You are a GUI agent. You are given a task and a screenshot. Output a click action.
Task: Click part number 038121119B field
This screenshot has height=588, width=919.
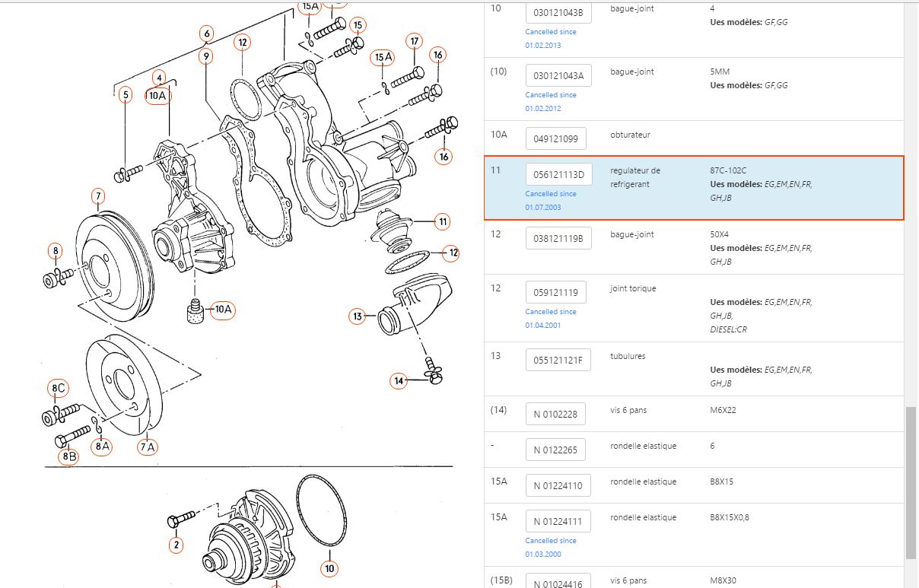558,238
